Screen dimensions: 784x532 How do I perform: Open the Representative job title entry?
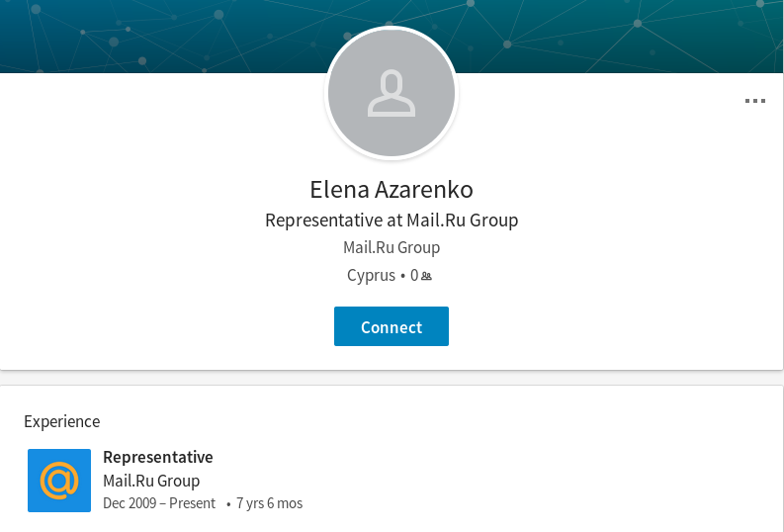tap(158, 457)
